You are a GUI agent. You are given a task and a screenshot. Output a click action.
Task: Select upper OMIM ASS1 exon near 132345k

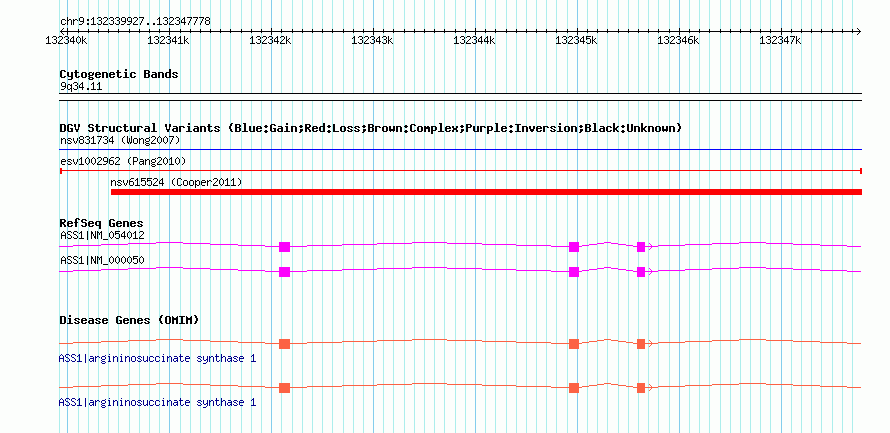[574, 344]
